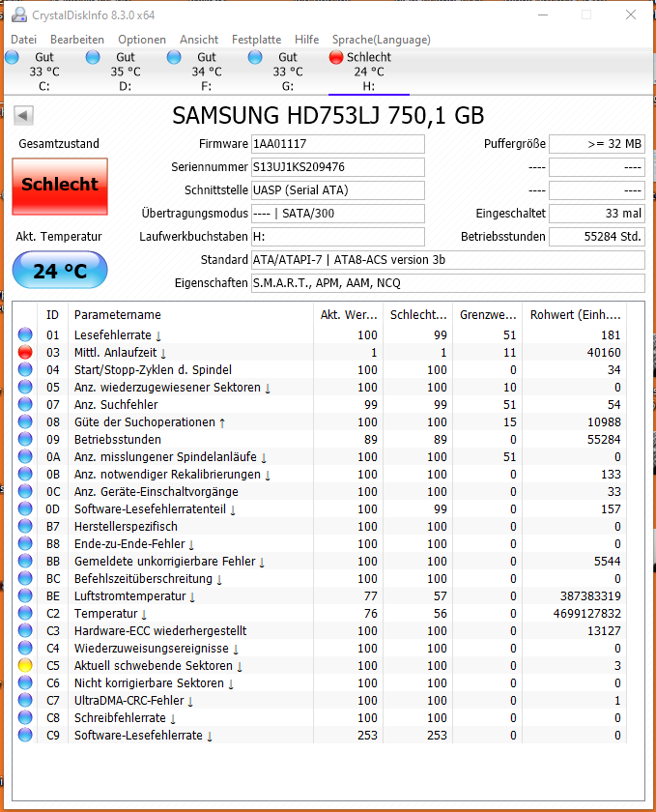Viewport: 656px width, 812px height.
Task: Click status icon for row C2 Temperatur
Action: pos(25,613)
